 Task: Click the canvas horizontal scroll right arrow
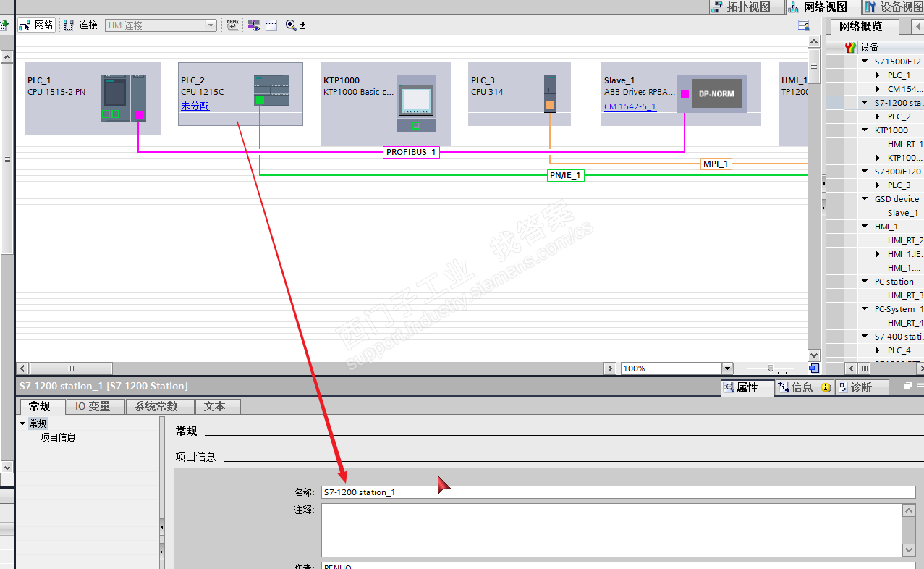609,368
